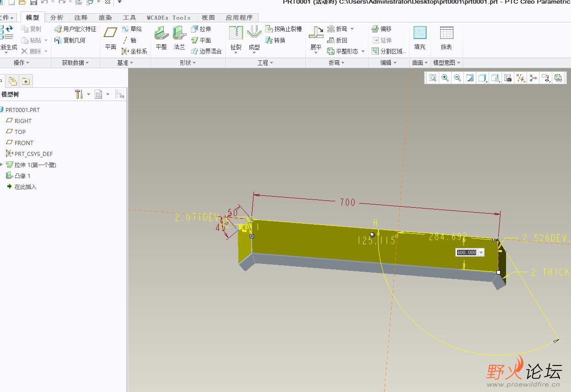The width and height of the screenshot is (571, 392).
Task: Toggle datum display filters in graphics toolbar
Action: click(521, 78)
